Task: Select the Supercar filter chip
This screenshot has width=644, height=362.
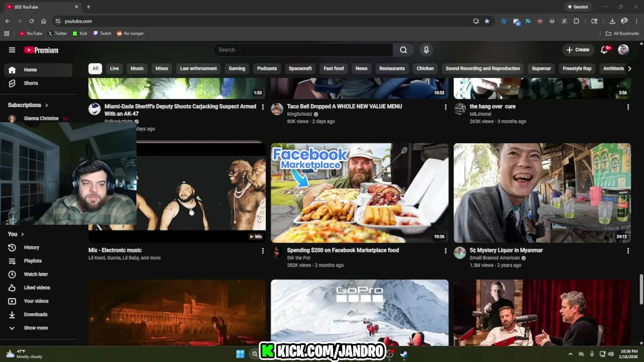Action: pyautogui.click(x=541, y=68)
